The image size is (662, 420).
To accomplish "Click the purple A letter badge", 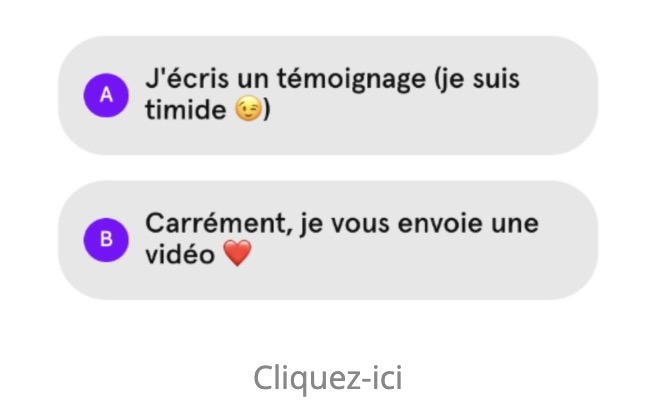I will click(x=106, y=95).
